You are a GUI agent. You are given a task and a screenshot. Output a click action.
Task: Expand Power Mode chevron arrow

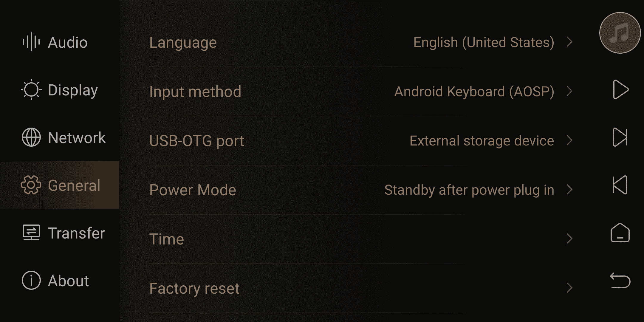point(569,189)
